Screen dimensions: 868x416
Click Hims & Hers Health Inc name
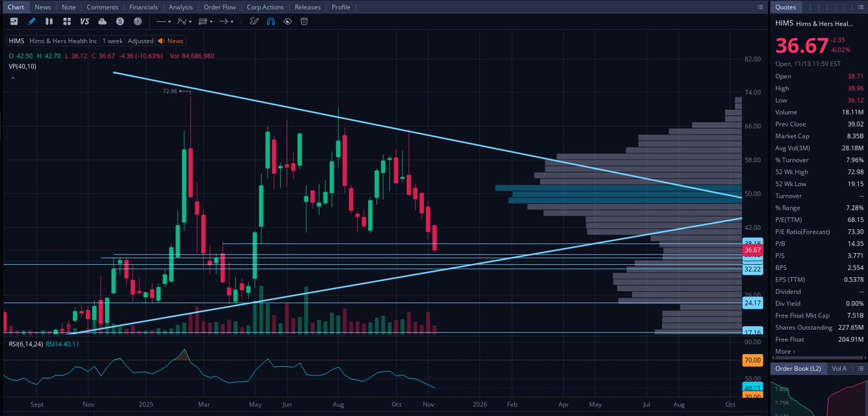tap(64, 41)
